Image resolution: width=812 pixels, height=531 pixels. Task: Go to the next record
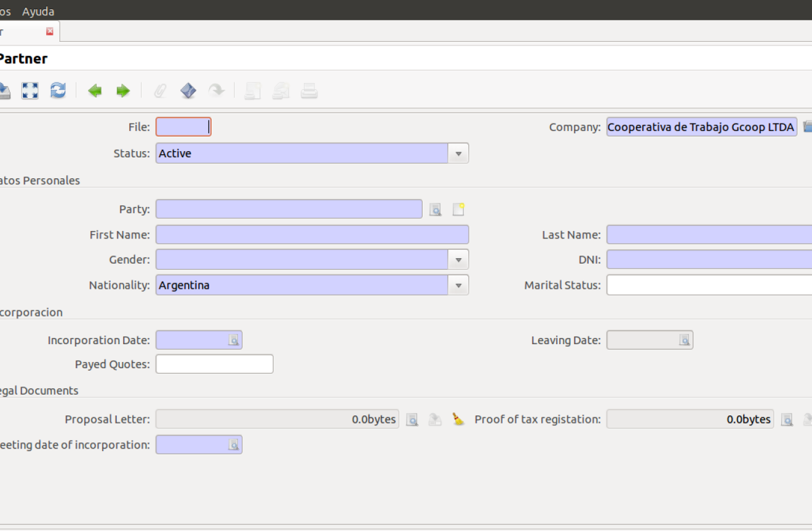123,91
